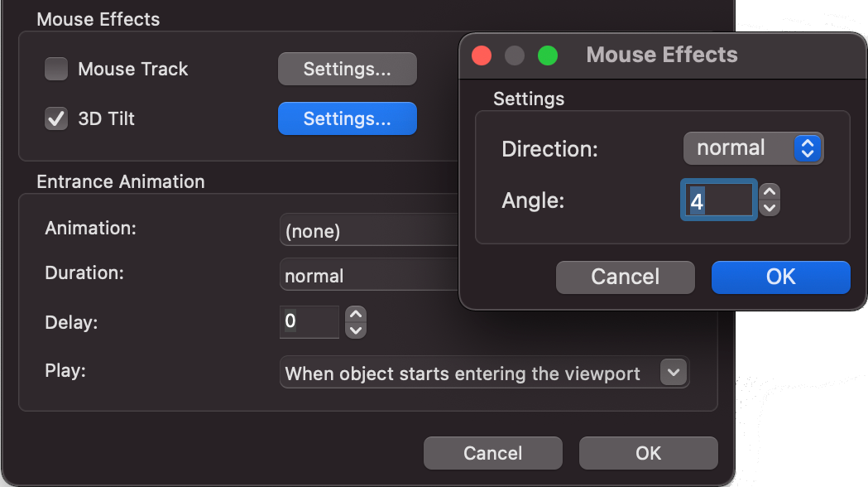868x487 pixels.
Task: Uncheck the 3D Tilt checkbox
Action: (56, 118)
